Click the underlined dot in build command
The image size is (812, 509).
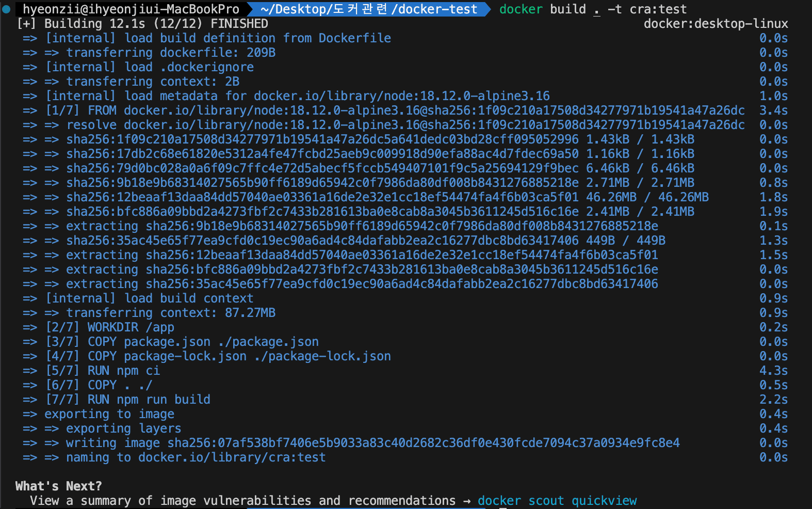pos(596,10)
